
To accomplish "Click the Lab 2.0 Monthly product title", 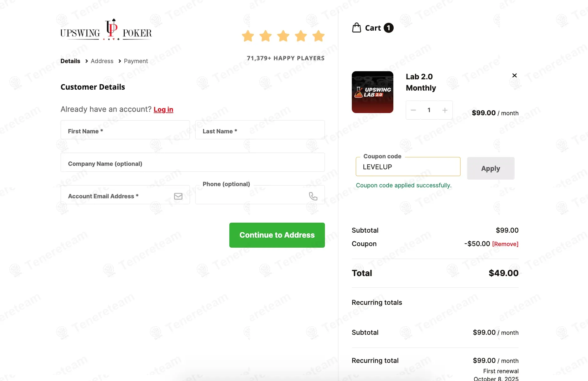I will point(421,82).
